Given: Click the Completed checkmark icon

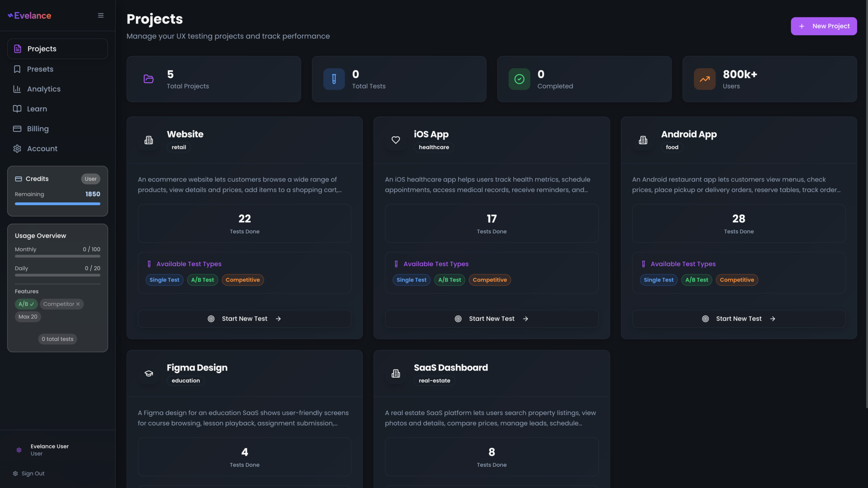Looking at the screenshot, I should pyautogui.click(x=519, y=79).
